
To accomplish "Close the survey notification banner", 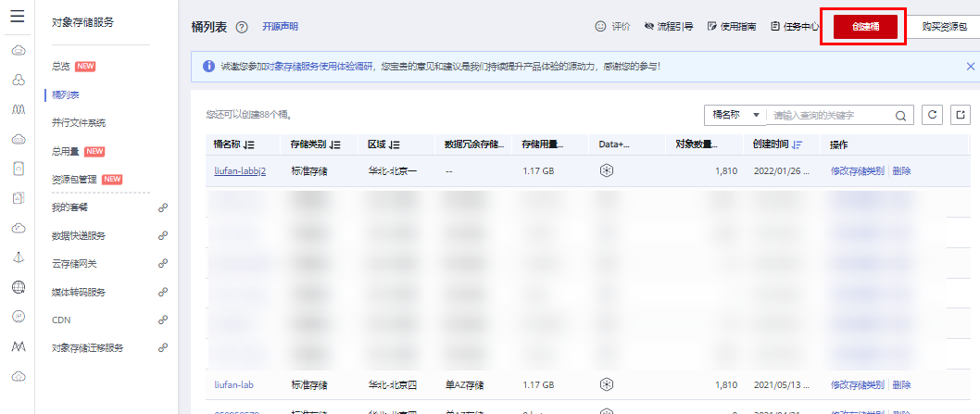I will pyautogui.click(x=970, y=67).
